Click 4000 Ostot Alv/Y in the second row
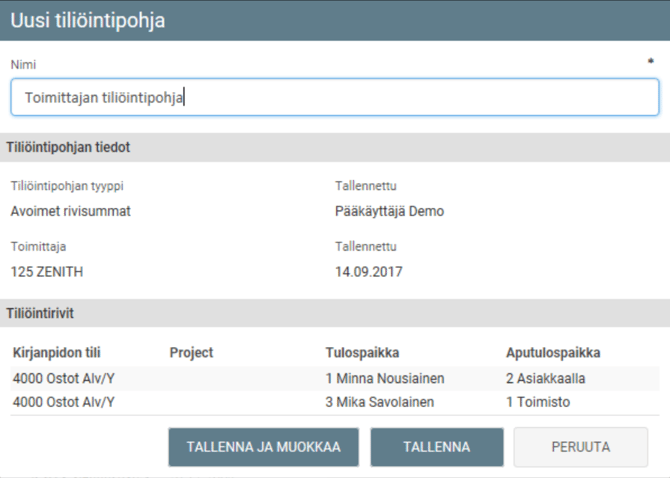 point(64,401)
